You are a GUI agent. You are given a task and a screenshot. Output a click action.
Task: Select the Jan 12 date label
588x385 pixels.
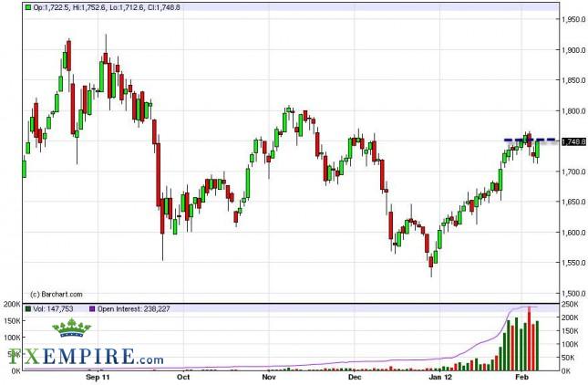point(441,377)
